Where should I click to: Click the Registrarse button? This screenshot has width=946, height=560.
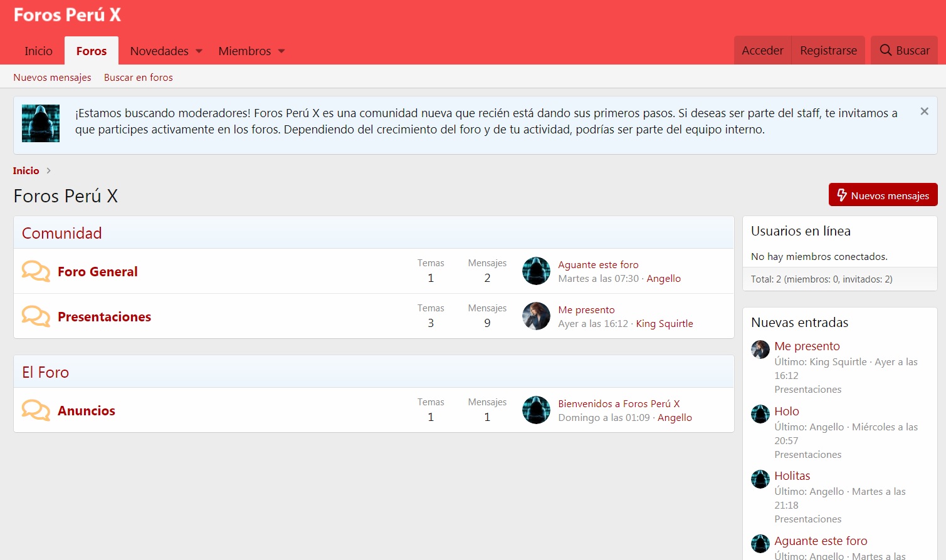click(828, 50)
